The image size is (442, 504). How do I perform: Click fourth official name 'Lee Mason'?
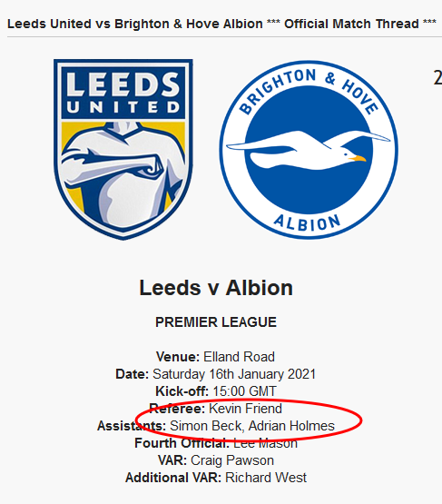point(265,443)
